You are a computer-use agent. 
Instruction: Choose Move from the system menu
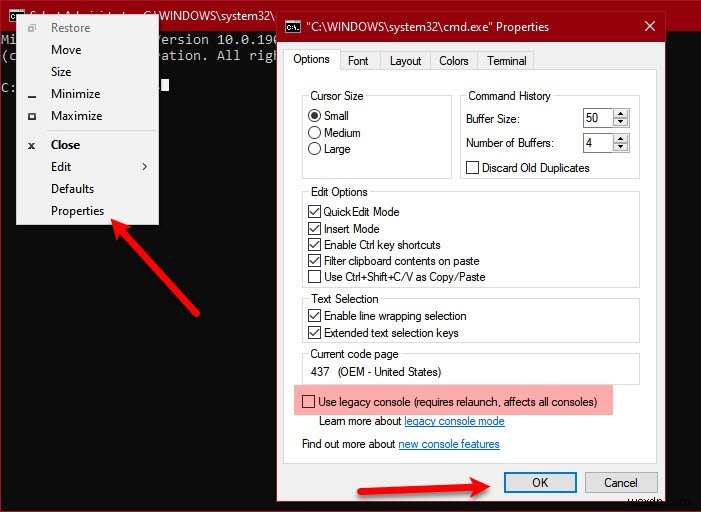point(88,50)
